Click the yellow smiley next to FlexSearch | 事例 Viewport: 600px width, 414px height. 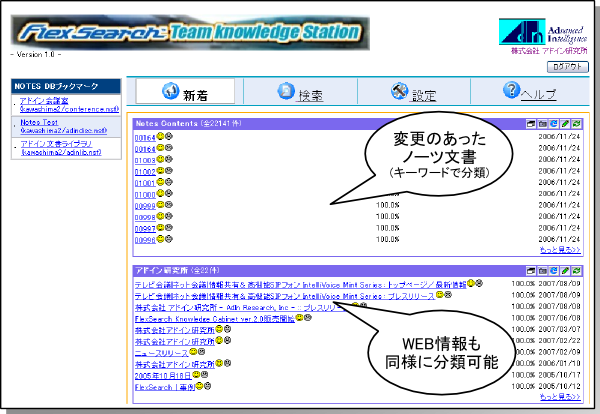[199, 386]
